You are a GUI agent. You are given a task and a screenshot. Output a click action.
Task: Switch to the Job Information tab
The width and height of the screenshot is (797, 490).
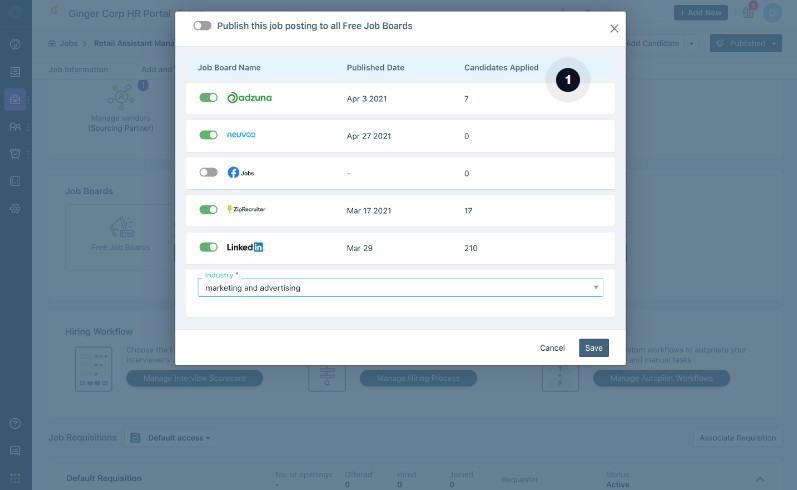tap(78, 69)
